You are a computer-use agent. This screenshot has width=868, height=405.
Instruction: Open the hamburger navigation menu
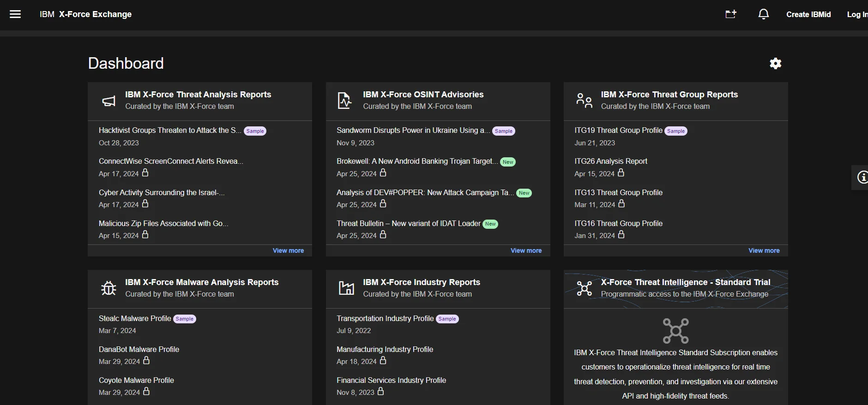[15, 14]
